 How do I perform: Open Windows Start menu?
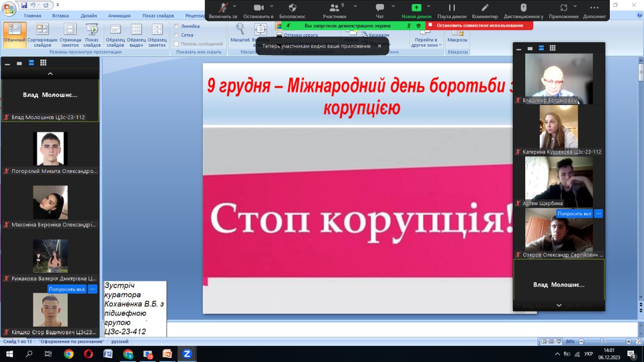click(10, 354)
